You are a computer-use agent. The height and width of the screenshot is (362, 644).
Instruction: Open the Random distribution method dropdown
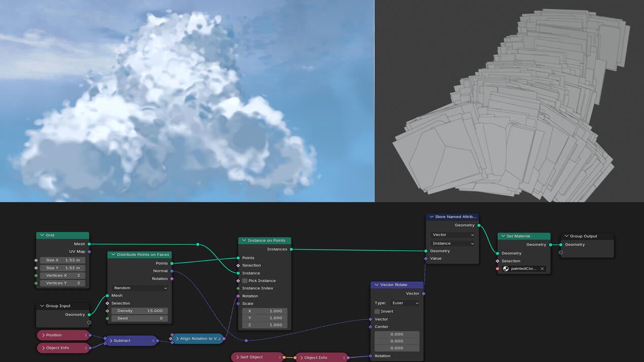[140, 288]
